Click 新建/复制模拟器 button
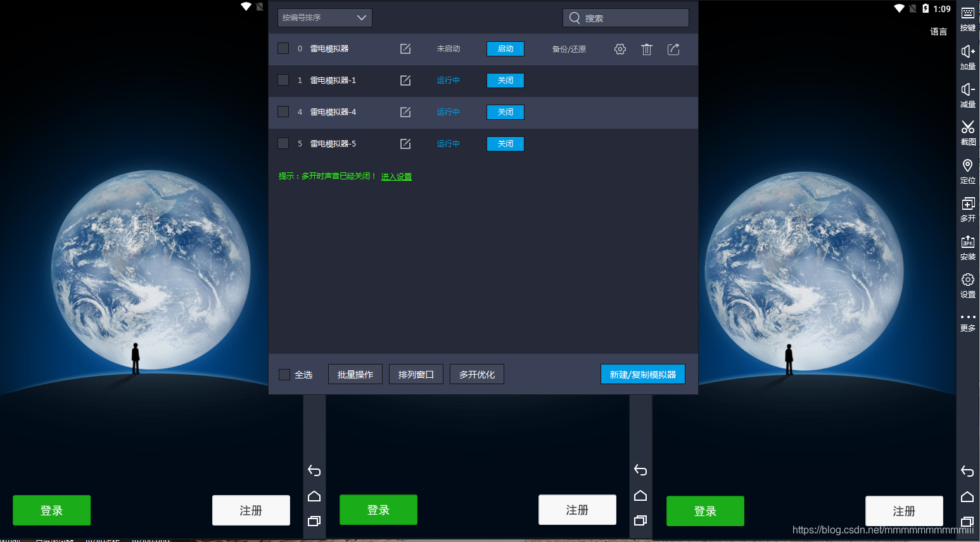 [643, 375]
